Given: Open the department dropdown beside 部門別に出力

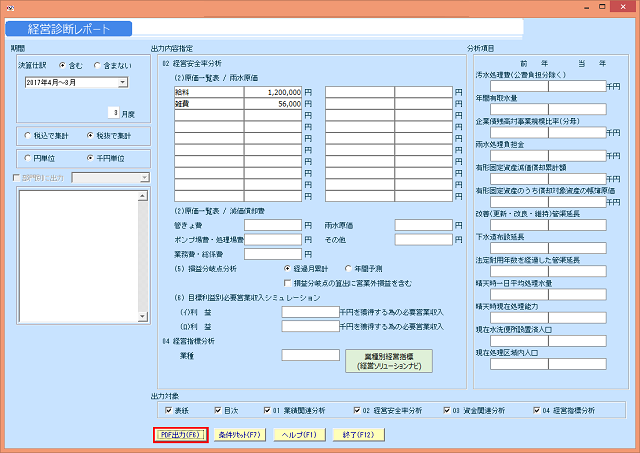Looking at the screenshot, I should 144,178.
